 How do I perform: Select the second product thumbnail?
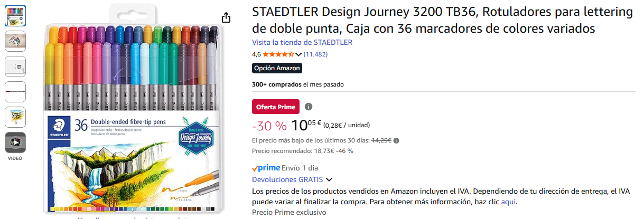point(15,41)
